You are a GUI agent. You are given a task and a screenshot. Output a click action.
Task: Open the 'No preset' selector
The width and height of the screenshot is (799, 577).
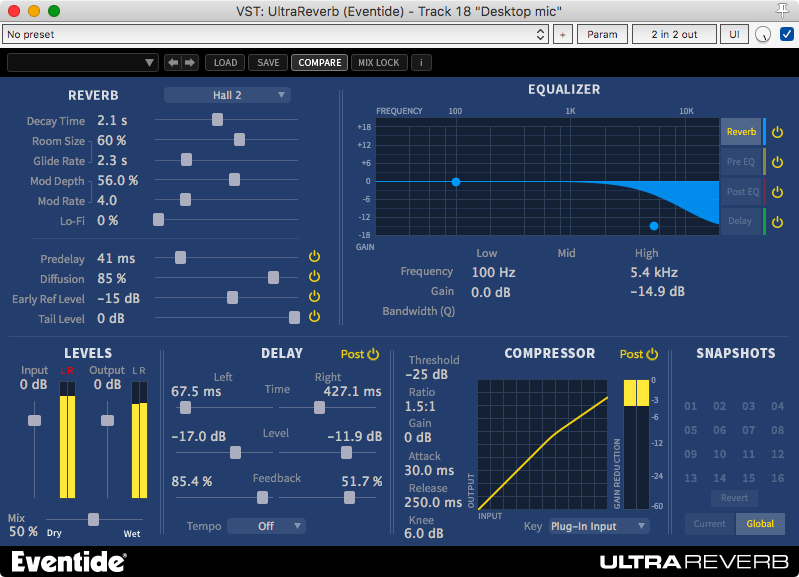(275, 34)
